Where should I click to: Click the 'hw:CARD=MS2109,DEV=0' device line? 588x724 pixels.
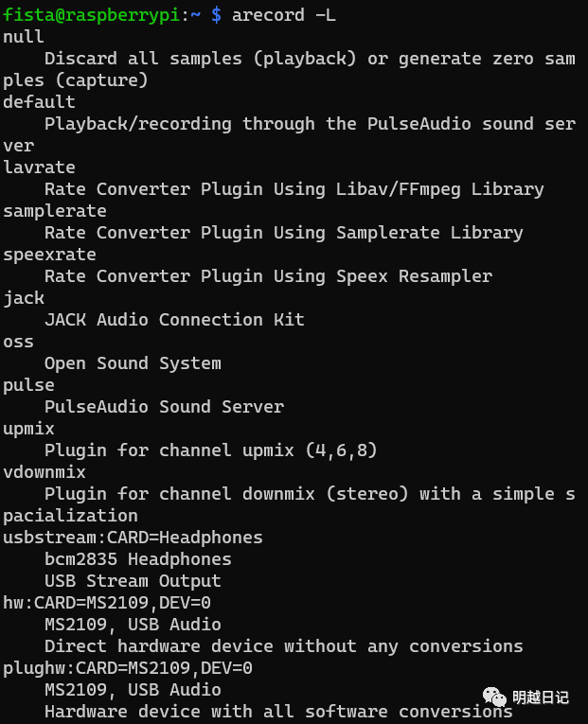[x=107, y=602]
